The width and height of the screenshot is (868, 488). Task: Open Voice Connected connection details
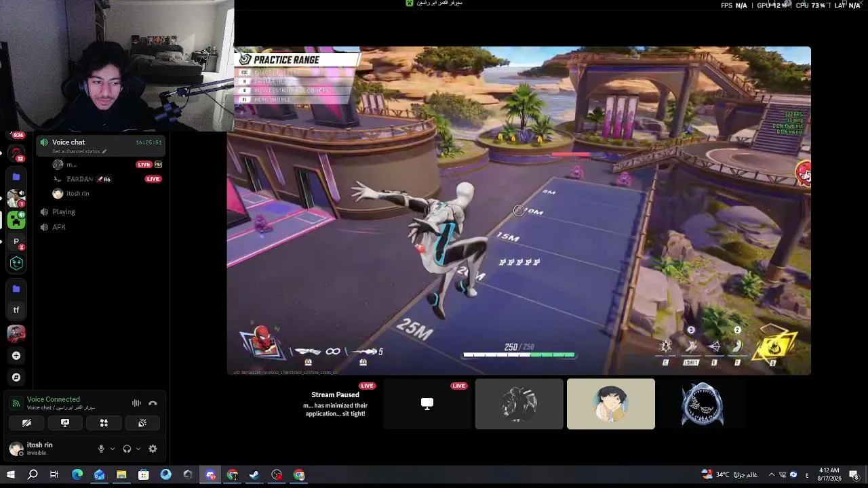(54, 399)
